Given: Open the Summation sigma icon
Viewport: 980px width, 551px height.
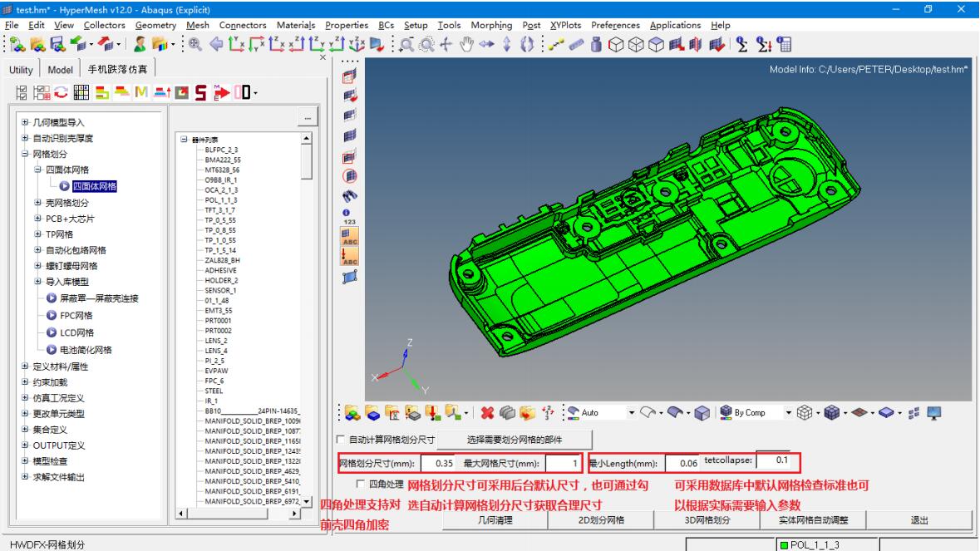Looking at the screenshot, I should pyautogui.click(x=742, y=44).
